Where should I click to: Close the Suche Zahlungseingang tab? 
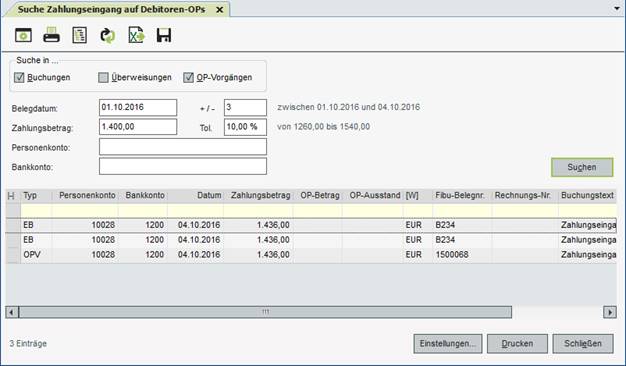(219, 10)
